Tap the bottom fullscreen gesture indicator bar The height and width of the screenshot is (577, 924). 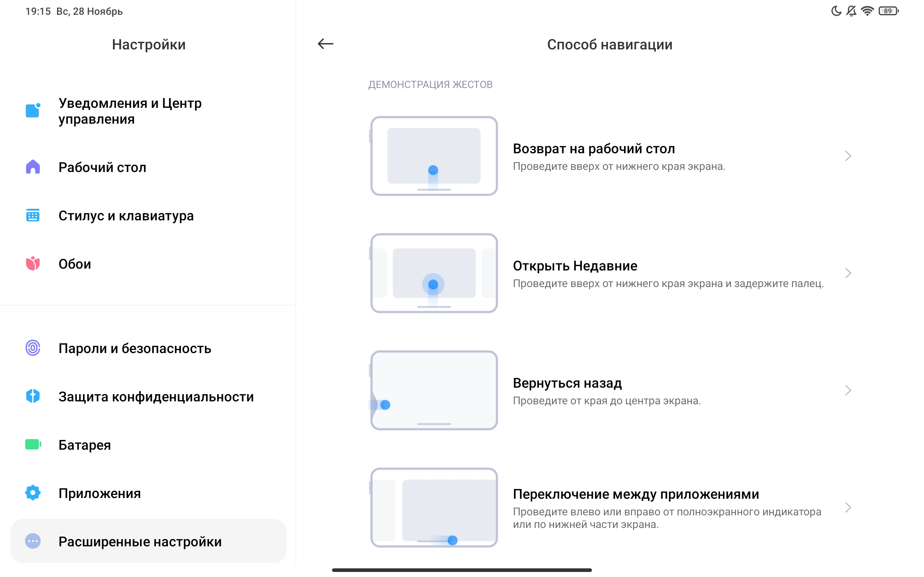tap(462, 570)
